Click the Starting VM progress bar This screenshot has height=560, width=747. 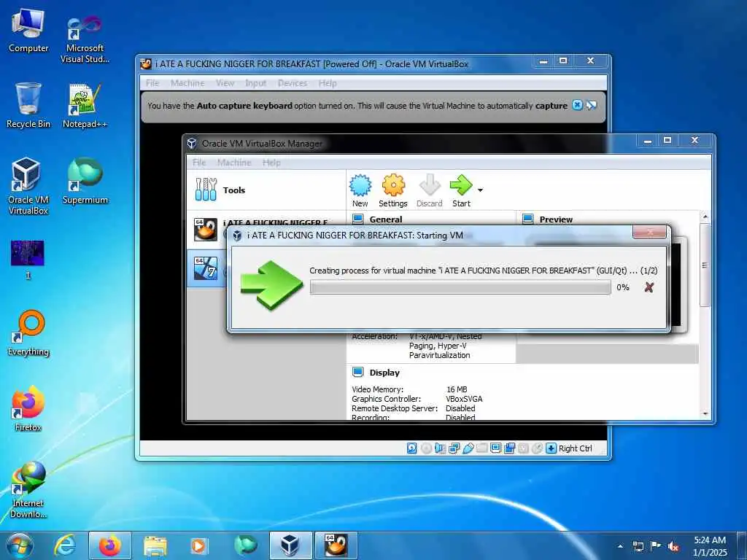[460, 287]
